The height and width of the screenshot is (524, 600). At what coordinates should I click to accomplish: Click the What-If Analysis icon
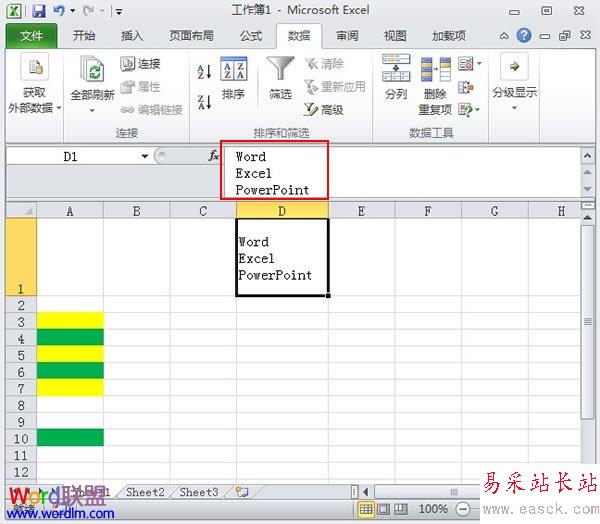465,110
